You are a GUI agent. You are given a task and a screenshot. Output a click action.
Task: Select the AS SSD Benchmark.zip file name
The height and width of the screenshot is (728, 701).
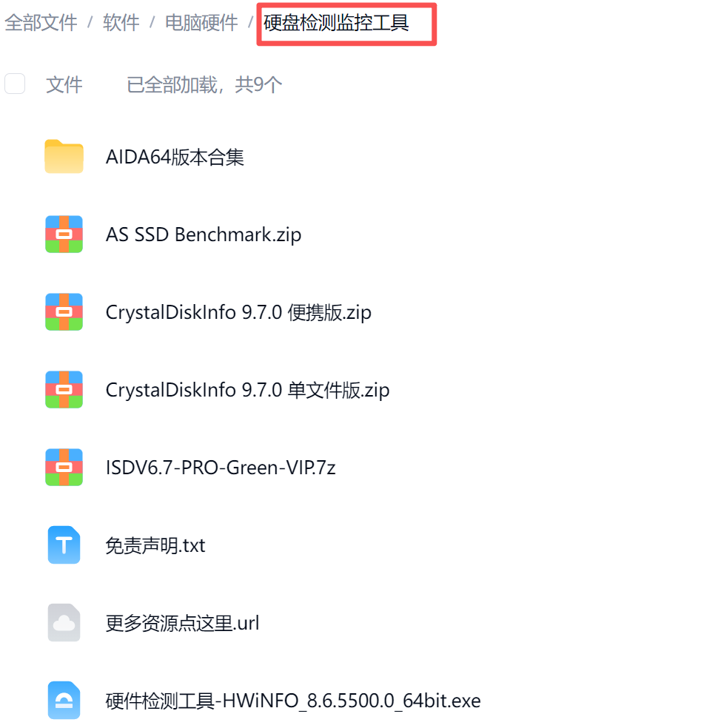[204, 235]
